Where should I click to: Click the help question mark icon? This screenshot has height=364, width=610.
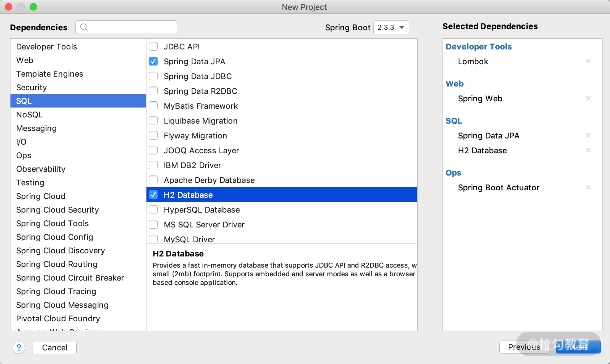pos(19,348)
